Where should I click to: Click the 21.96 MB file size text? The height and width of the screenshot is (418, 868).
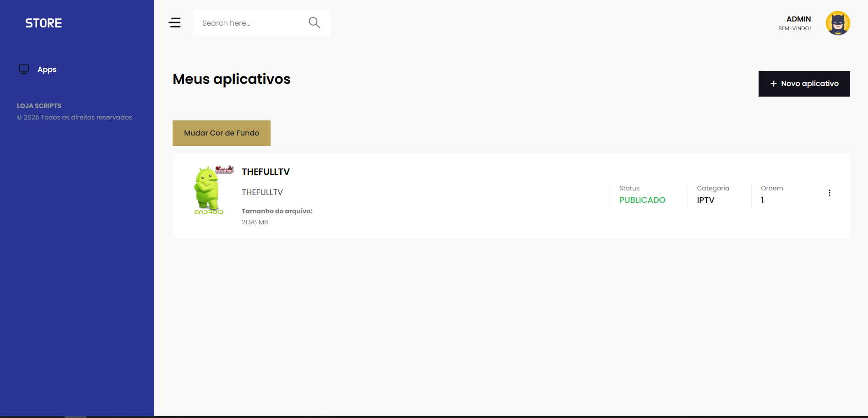[x=255, y=222]
